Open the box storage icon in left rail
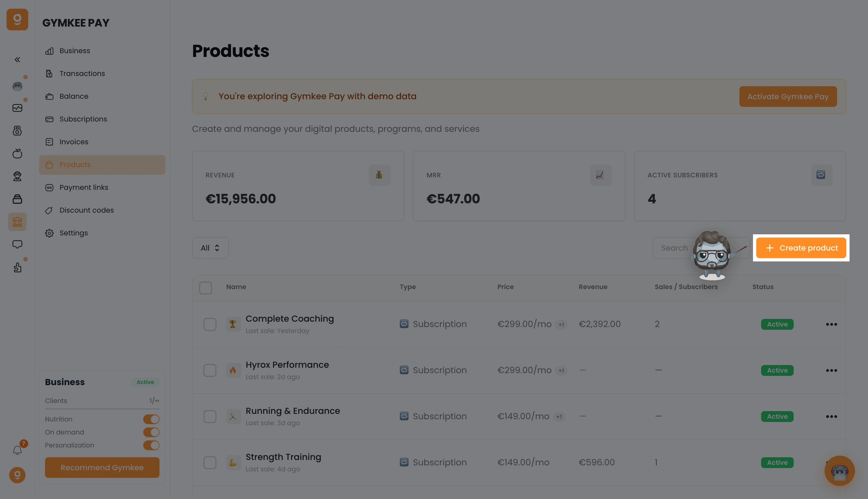Image resolution: width=868 pixels, height=499 pixels. [x=17, y=199]
